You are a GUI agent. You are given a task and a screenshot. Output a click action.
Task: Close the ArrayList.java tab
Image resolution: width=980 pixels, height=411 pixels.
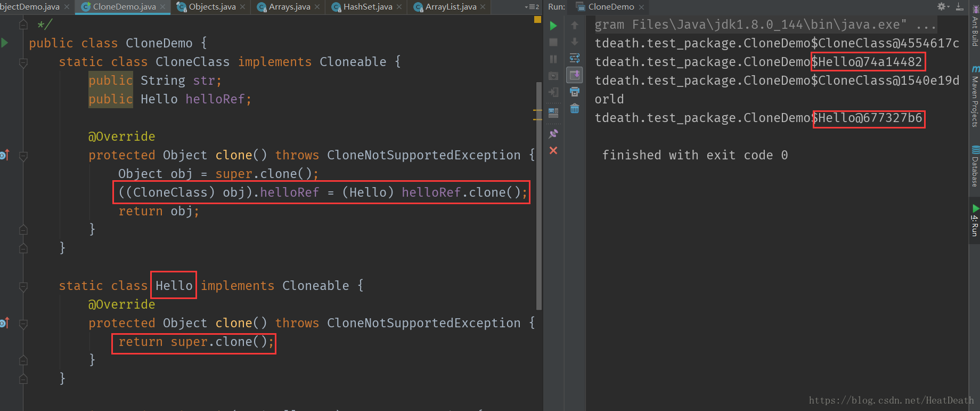click(483, 7)
